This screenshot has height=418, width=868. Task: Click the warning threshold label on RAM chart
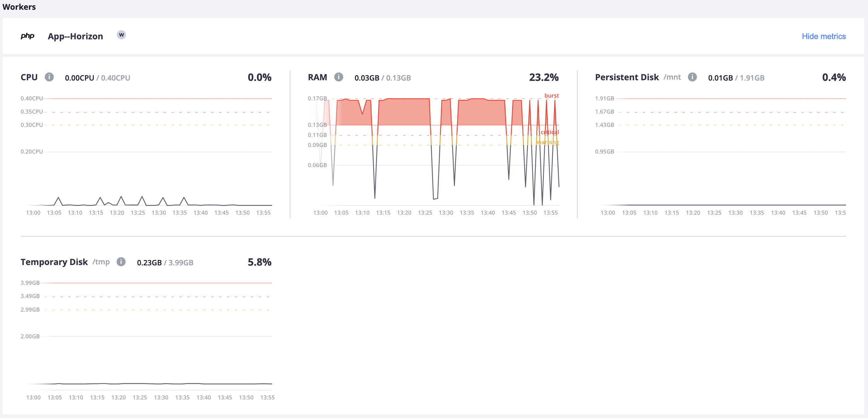pyautogui.click(x=548, y=142)
